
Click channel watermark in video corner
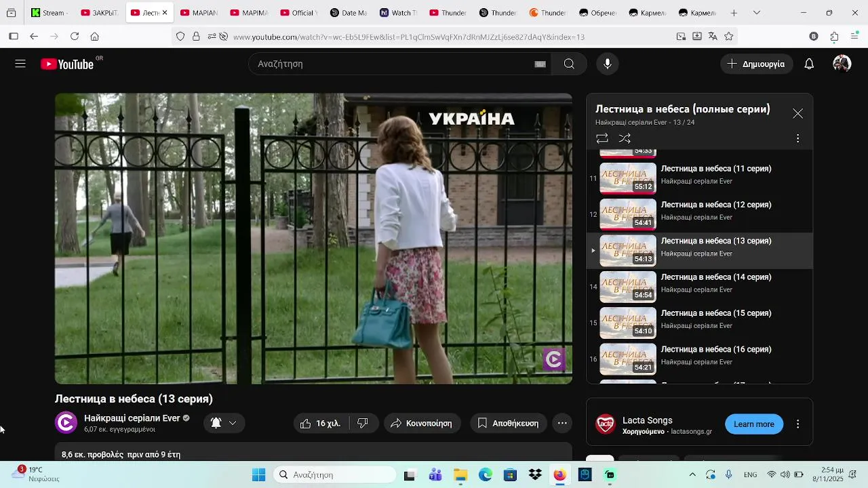point(554,359)
